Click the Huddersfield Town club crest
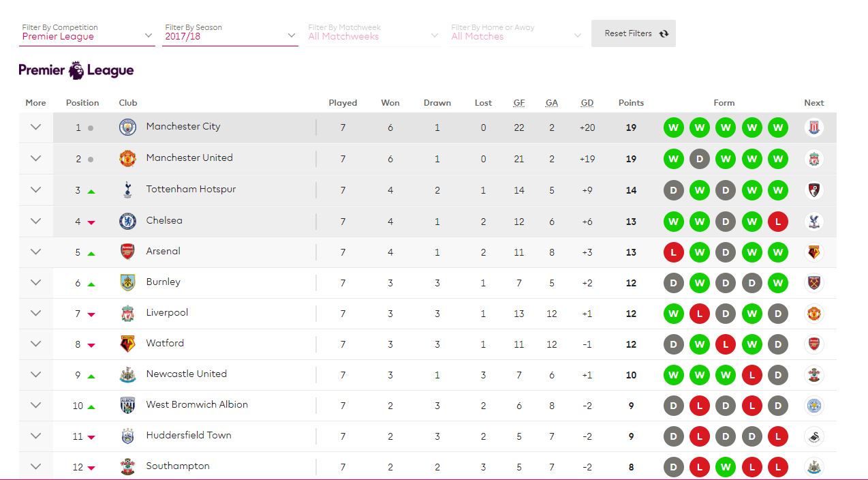The image size is (868, 480). pos(127,436)
